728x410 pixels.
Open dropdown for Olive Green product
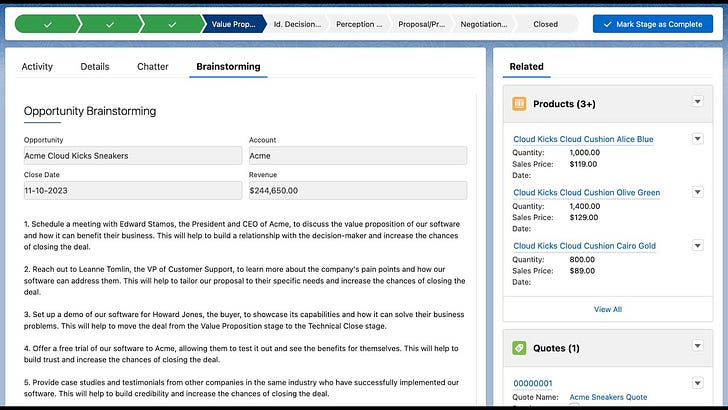click(x=697, y=192)
